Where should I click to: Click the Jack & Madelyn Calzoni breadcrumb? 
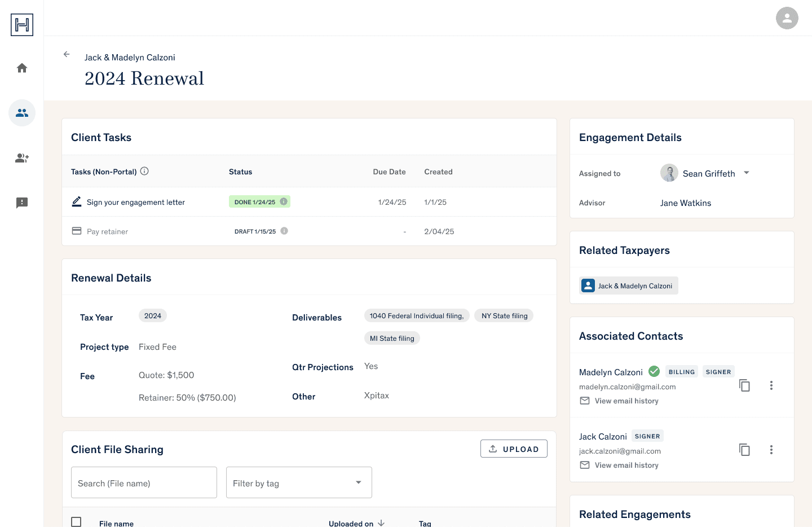point(130,57)
